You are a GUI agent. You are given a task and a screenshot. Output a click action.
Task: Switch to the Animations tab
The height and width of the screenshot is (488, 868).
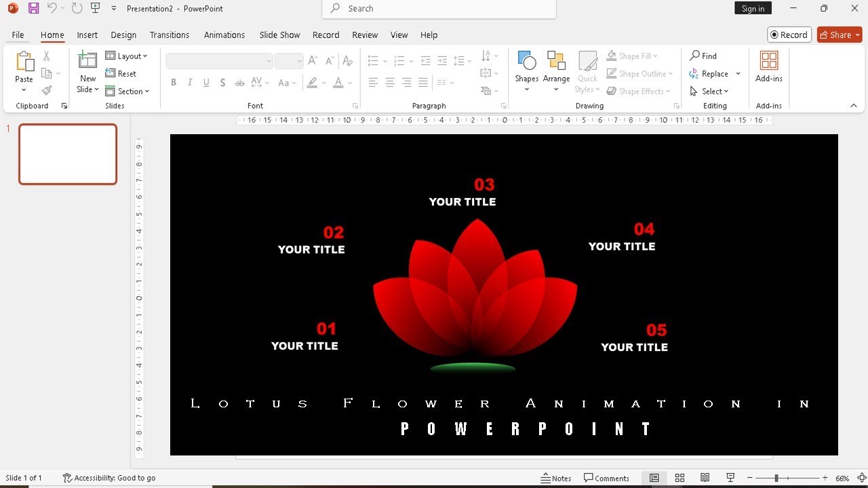224,35
